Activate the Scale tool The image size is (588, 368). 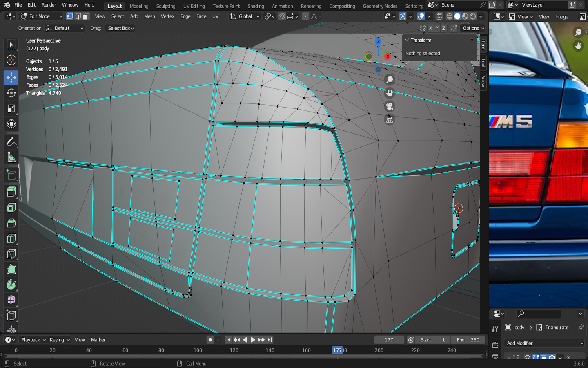[x=11, y=108]
